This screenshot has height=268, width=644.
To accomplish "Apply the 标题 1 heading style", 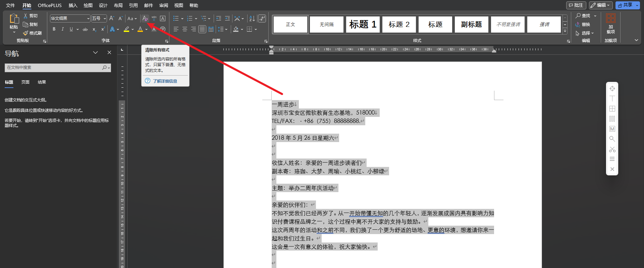I will coord(363,25).
